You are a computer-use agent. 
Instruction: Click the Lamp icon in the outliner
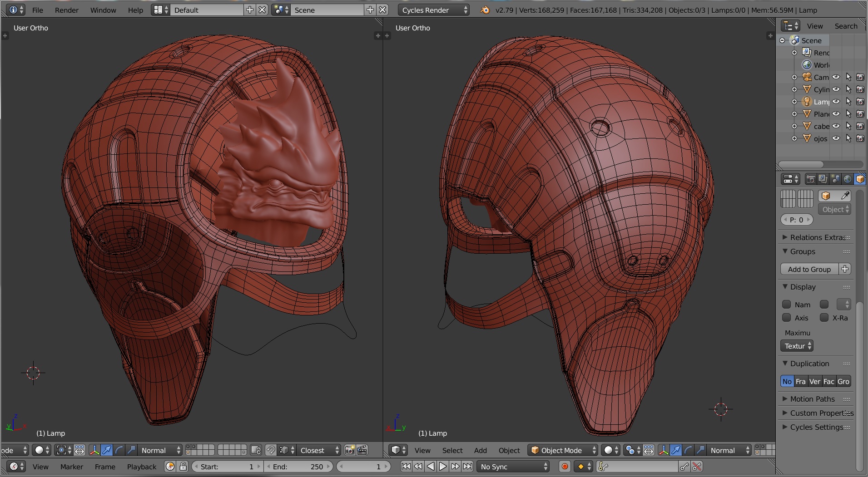807,102
